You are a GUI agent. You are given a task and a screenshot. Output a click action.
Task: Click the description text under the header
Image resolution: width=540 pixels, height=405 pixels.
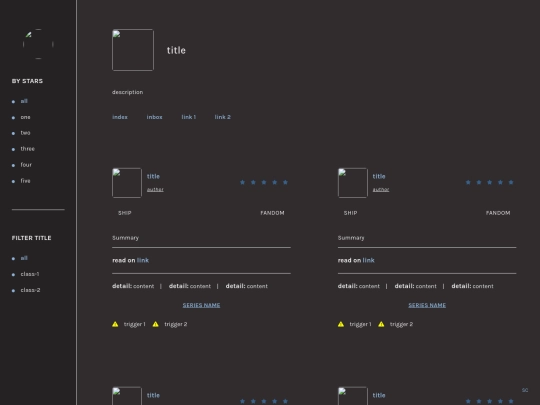tap(127, 92)
